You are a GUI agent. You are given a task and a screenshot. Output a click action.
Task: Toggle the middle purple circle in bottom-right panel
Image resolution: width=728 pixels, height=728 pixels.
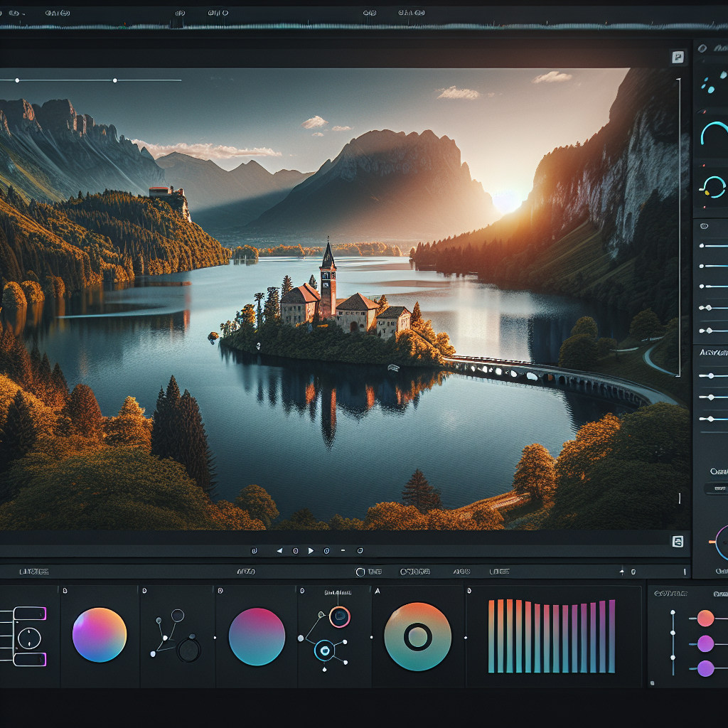click(705, 643)
